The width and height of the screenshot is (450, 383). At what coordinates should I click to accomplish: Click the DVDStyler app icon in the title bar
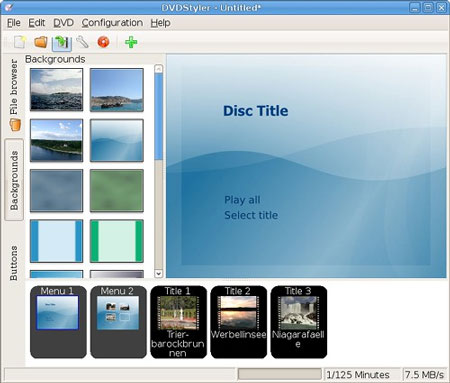point(9,7)
